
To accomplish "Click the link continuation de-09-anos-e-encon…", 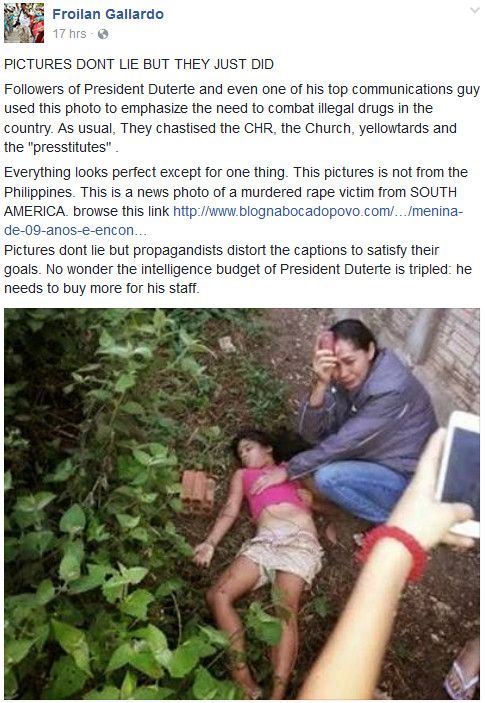I will (75, 230).
